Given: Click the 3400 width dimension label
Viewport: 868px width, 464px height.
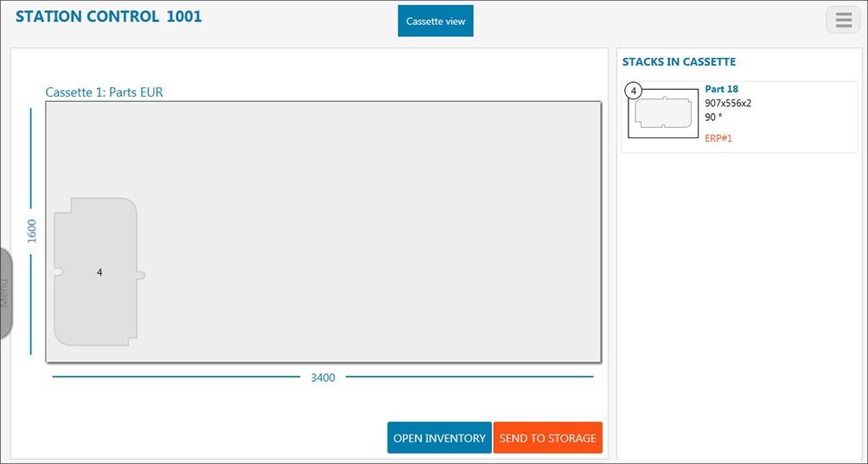Looking at the screenshot, I should point(322,378).
